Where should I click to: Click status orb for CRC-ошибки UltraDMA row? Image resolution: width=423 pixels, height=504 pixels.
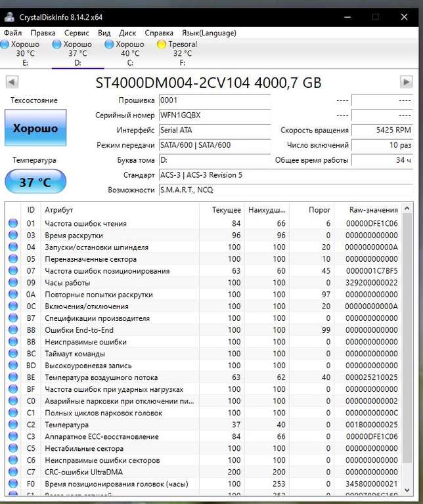(x=13, y=472)
